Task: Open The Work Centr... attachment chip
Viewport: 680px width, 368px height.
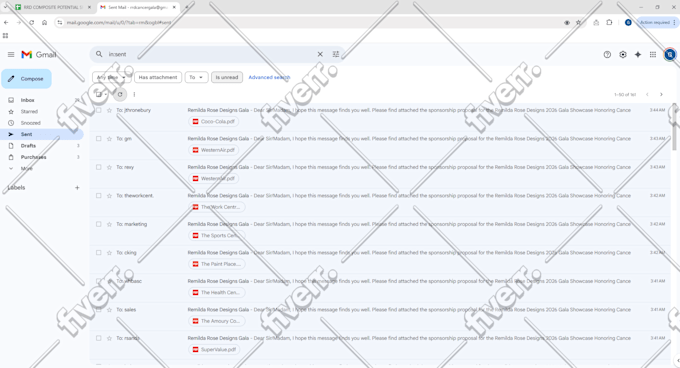Action: 216,207
